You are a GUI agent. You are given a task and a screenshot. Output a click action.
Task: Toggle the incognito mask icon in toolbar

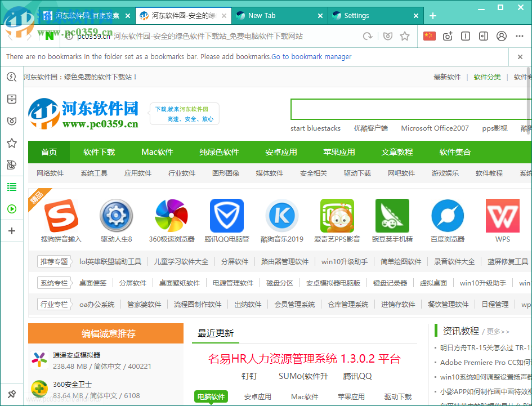[388, 35]
